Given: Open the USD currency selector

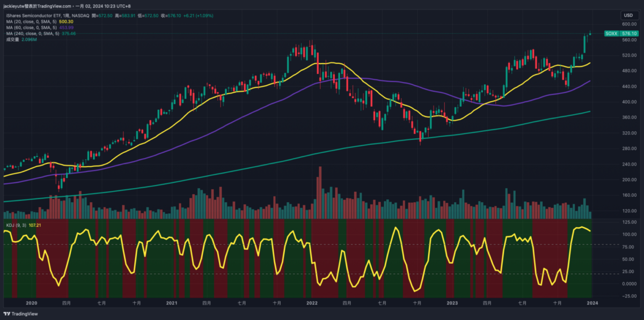Looking at the screenshot, I should (x=627, y=16).
